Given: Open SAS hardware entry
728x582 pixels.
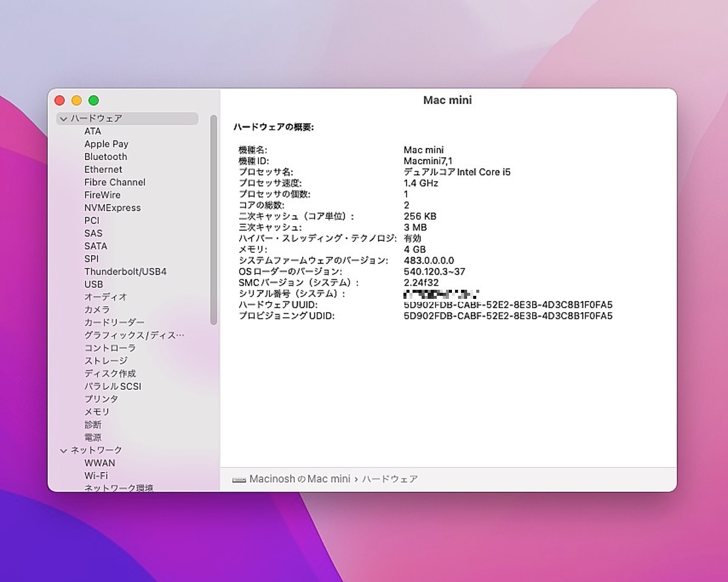Looking at the screenshot, I should [x=93, y=233].
